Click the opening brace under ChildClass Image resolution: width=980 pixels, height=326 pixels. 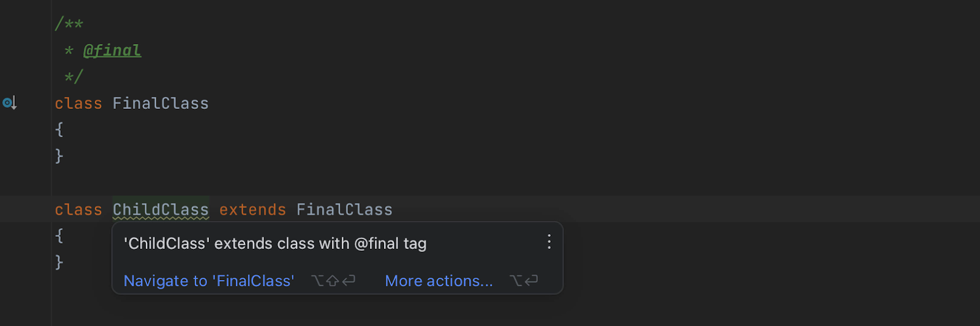[x=59, y=235]
